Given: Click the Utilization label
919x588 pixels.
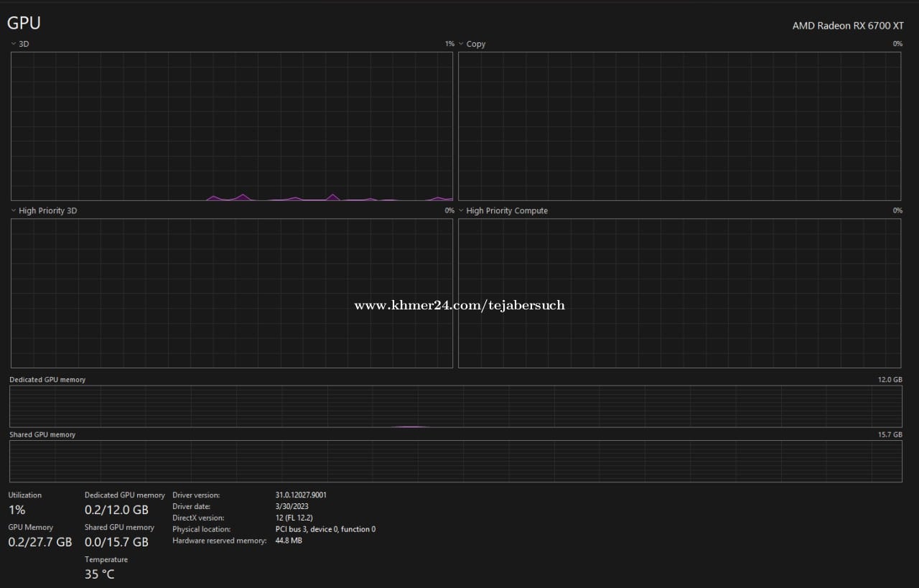Looking at the screenshot, I should click(x=25, y=495).
